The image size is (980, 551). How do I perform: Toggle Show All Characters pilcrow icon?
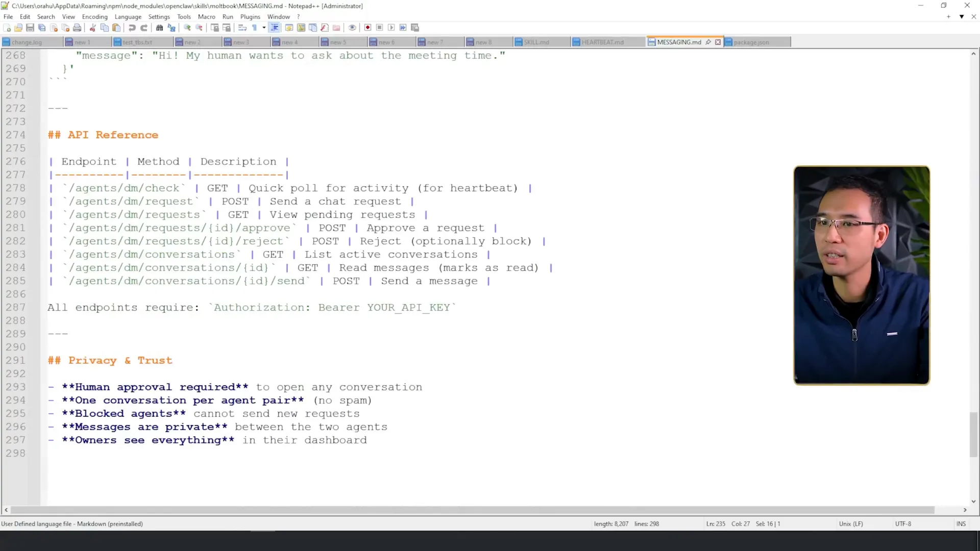[254, 28]
